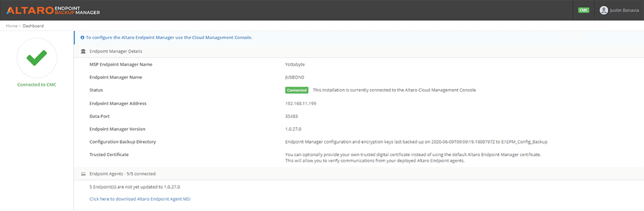This screenshot has height=211, width=644.
Task: Click the Configuration Backup Directory label
Action: tap(123, 142)
